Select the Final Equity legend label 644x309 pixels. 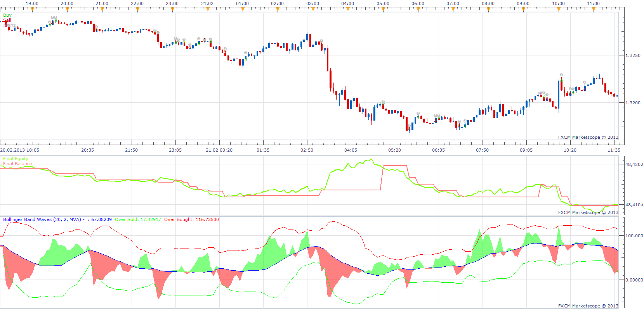click(x=16, y=159)
